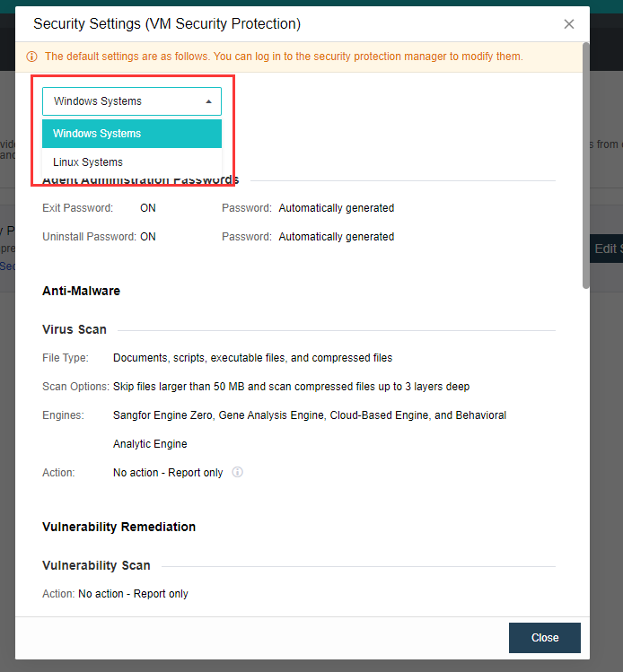
Task: Click the Vulnerability Scan subsection heading
Action: tap(96, 565)
